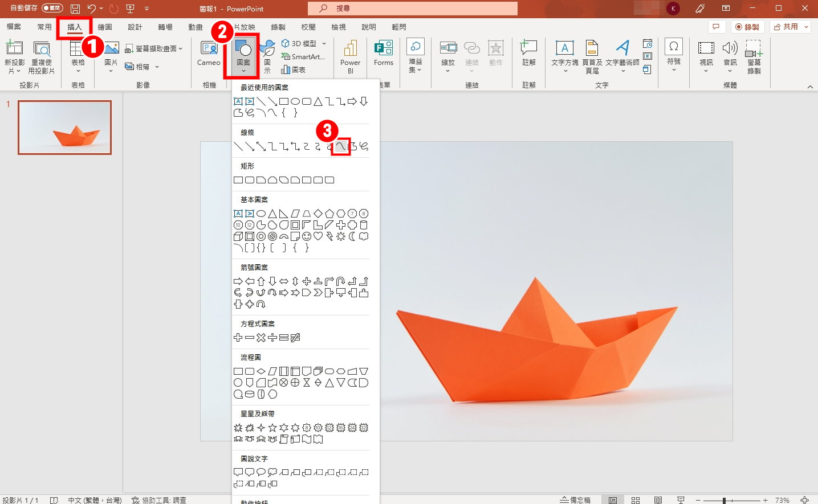
Task: Select the left-right double arrow in 箭號圖案
Action: [284, 281]
